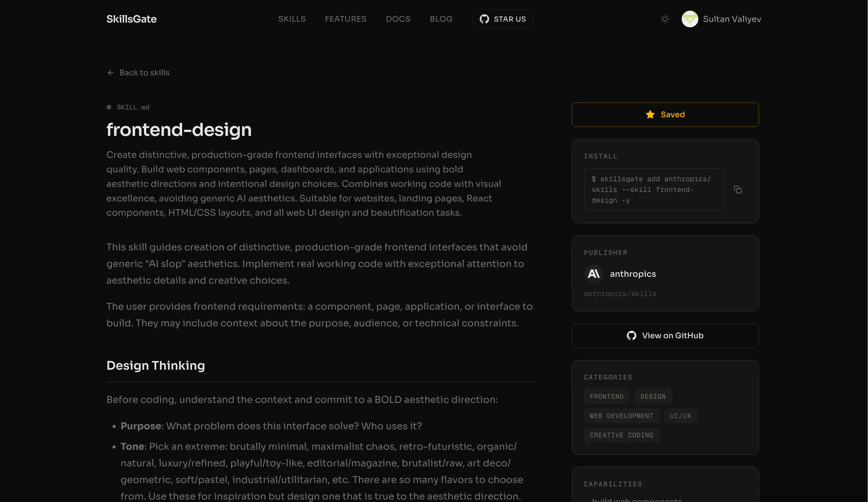868x502 pixels.
Task: Click the install command text box
Action: tap(654, 190)
